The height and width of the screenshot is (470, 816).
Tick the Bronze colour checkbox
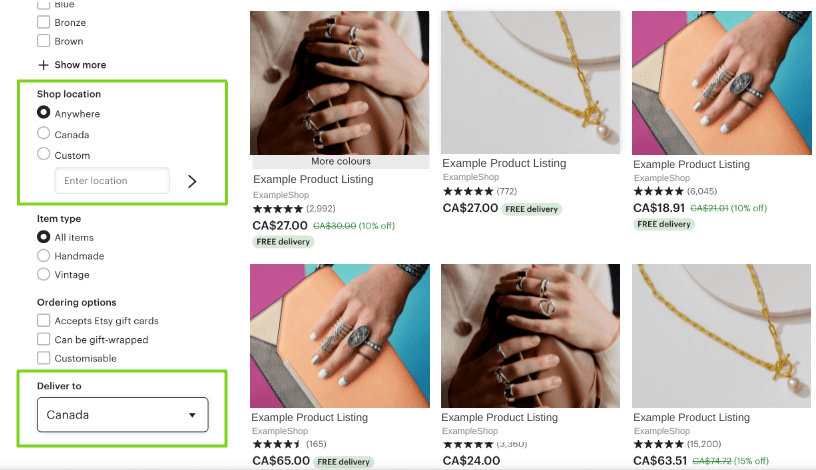(x=44, y=23)
